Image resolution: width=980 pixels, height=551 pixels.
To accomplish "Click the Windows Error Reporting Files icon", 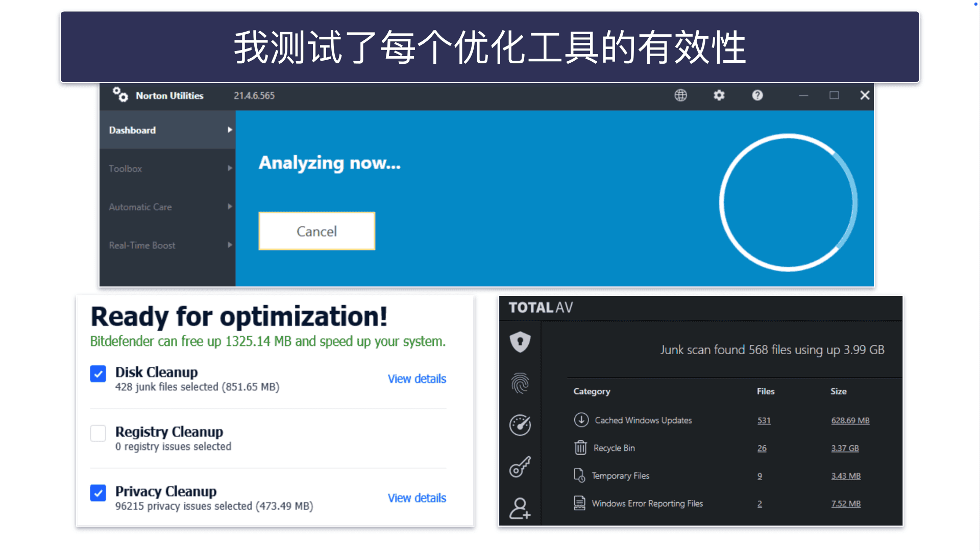I will pos(579,503).
